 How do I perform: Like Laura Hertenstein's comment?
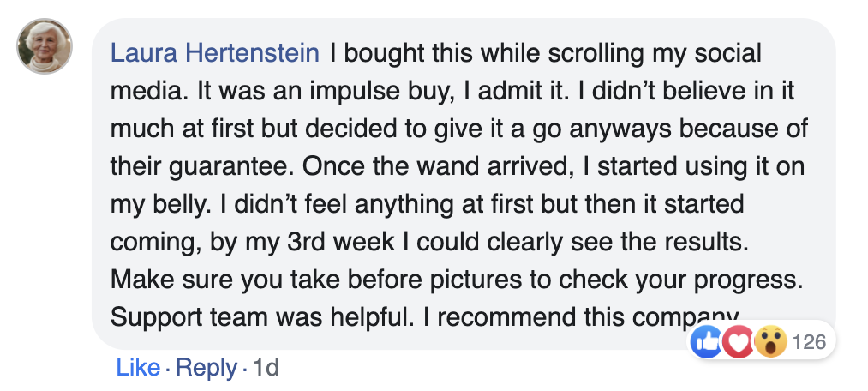click(137, 368)
